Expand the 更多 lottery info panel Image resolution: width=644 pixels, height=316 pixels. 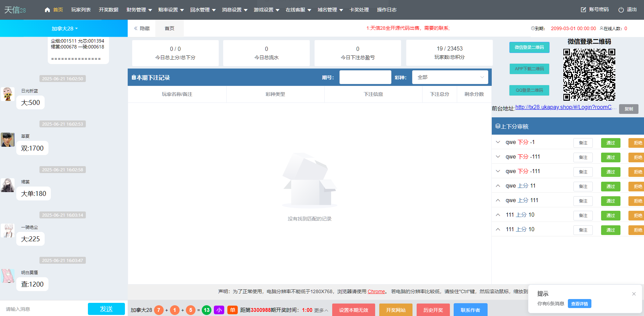320,310
